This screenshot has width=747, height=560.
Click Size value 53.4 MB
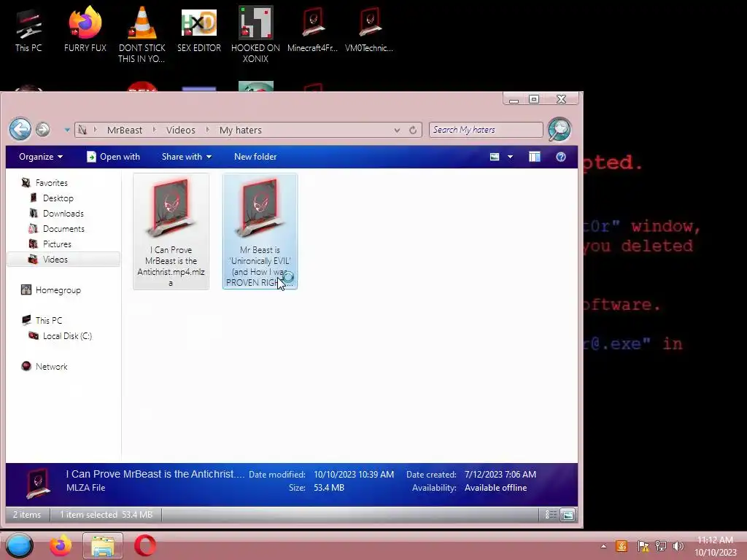point(329,488)
